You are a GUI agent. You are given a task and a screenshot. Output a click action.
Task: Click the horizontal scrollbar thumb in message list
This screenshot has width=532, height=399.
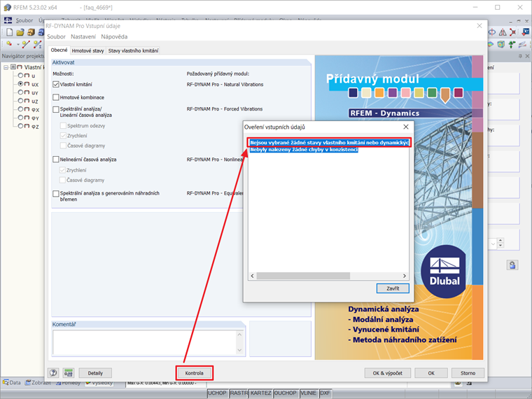(x=303, y=276)
